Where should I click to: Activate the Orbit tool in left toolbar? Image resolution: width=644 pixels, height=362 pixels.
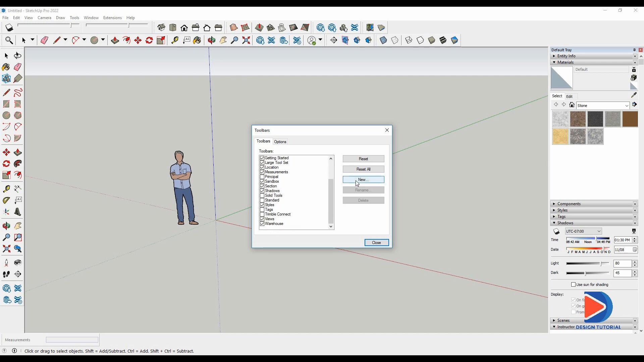tap(6, 226)
